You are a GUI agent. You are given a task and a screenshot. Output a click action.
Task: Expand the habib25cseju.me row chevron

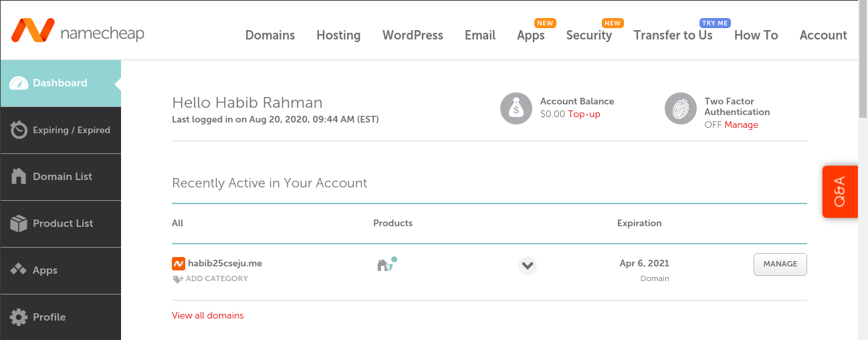528,266
